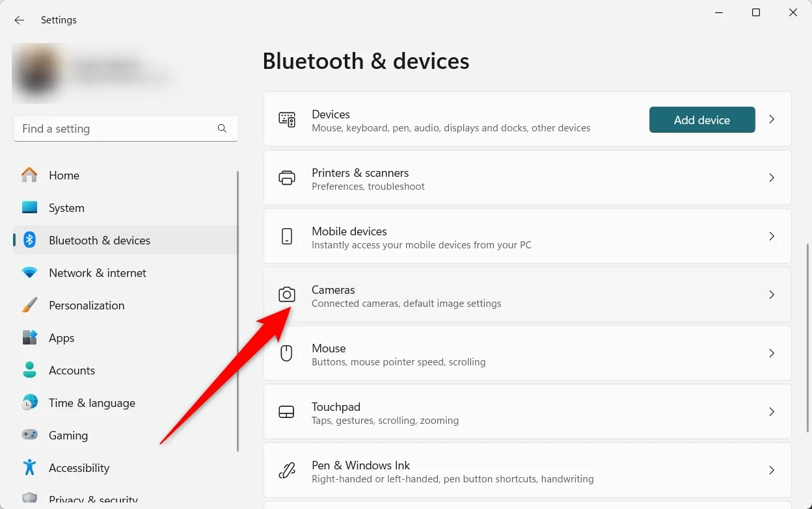
Task: Click the Printers & scanners title
Action: [x=360, y=173]
